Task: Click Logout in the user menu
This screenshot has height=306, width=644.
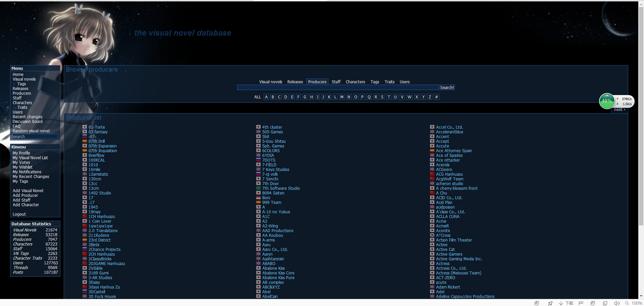Action: 19,214
